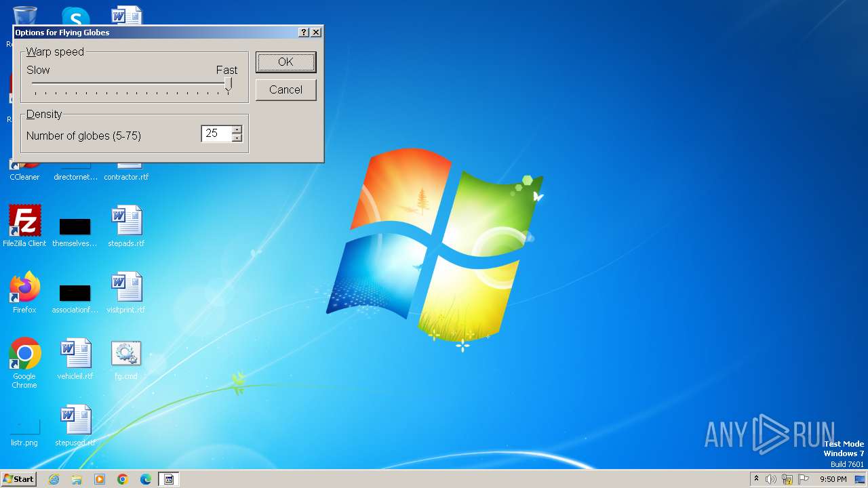Click the active screensaver taskbar button

pos(169,479)
